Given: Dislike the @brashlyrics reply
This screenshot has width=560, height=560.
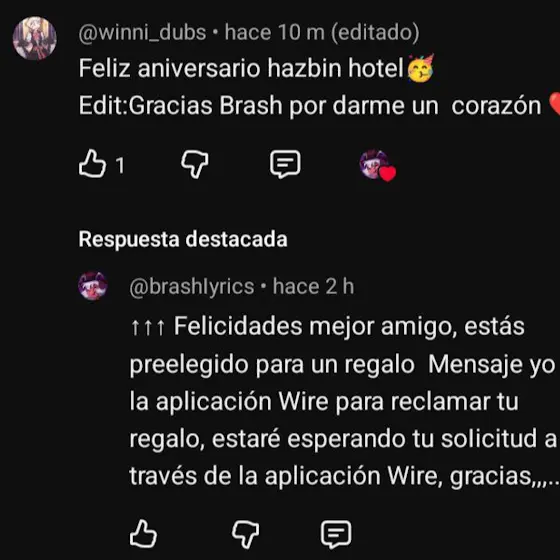Looking at the screenshot, I should pos(246,535).
